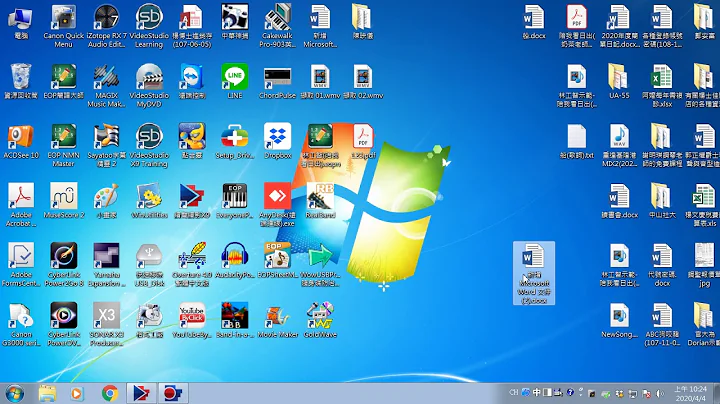Open Audacity Portable shortcut
The height and width of the screenshot is (404, 720).
(235, 260)
